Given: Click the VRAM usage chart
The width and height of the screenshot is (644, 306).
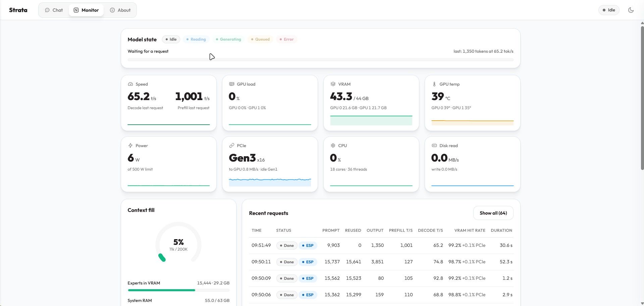Looking at the screenshot, I should coord(371,120).
